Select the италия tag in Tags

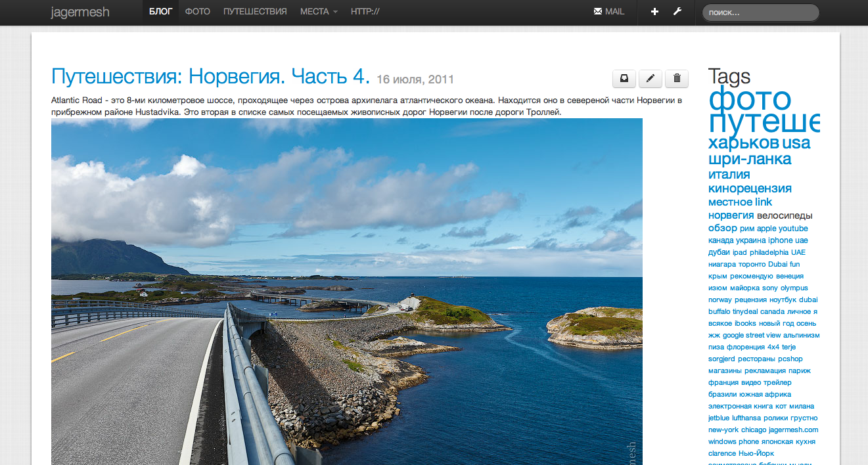729,174
